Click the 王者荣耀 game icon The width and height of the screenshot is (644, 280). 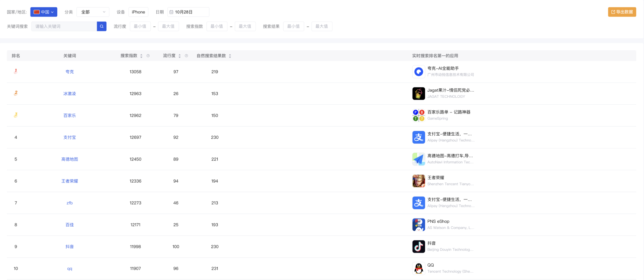point(418,181)
